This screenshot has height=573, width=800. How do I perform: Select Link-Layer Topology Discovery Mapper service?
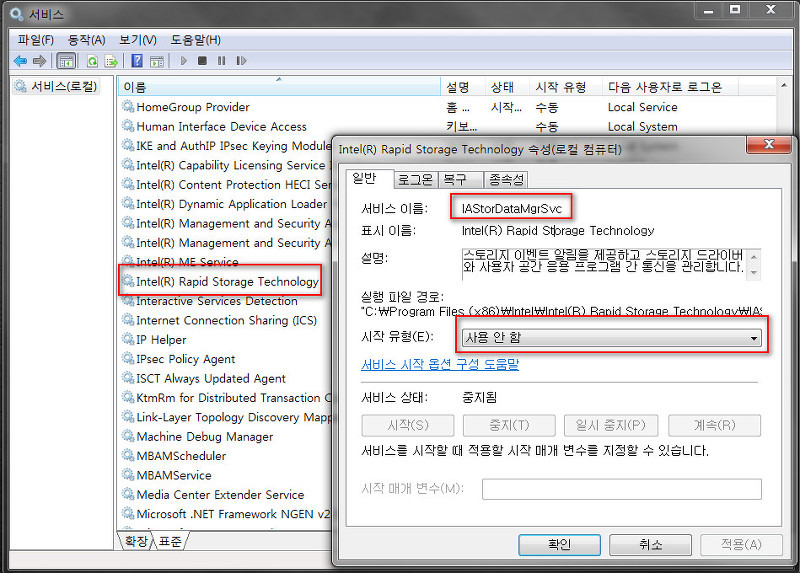pos(226,417)
